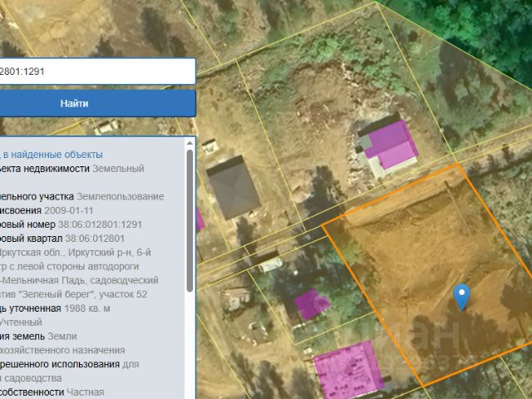Screen dimensions: 532x399
Task: Click the cadastral number 38:06:012801:1291 text
Action: [100, 224]
